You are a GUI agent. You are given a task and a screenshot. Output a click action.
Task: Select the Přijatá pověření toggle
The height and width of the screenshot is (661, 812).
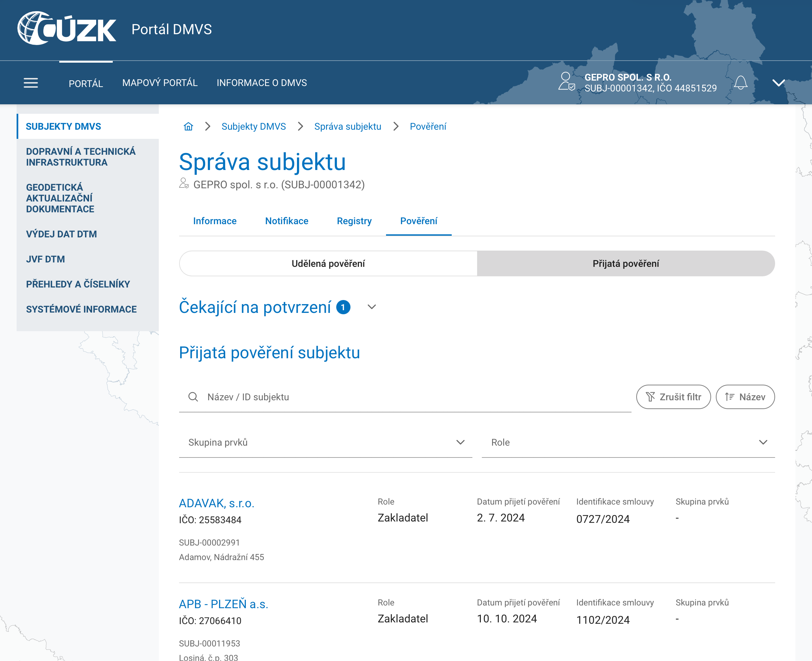(626, 263)
